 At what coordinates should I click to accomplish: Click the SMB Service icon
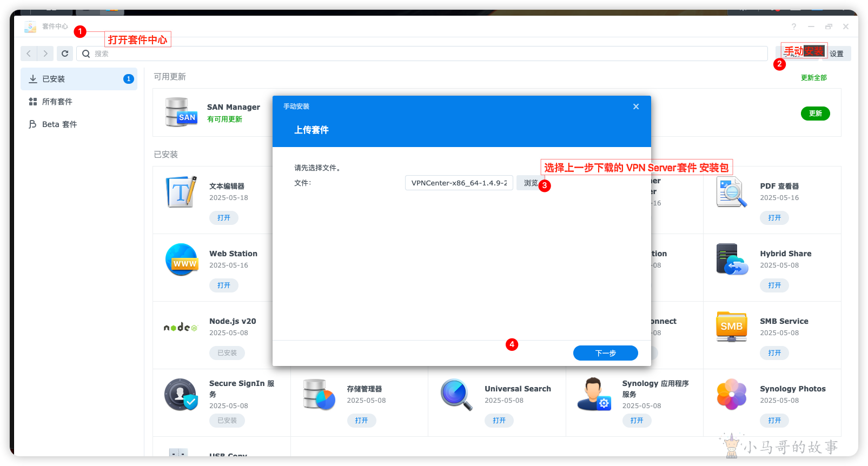(x=732, y=327)
